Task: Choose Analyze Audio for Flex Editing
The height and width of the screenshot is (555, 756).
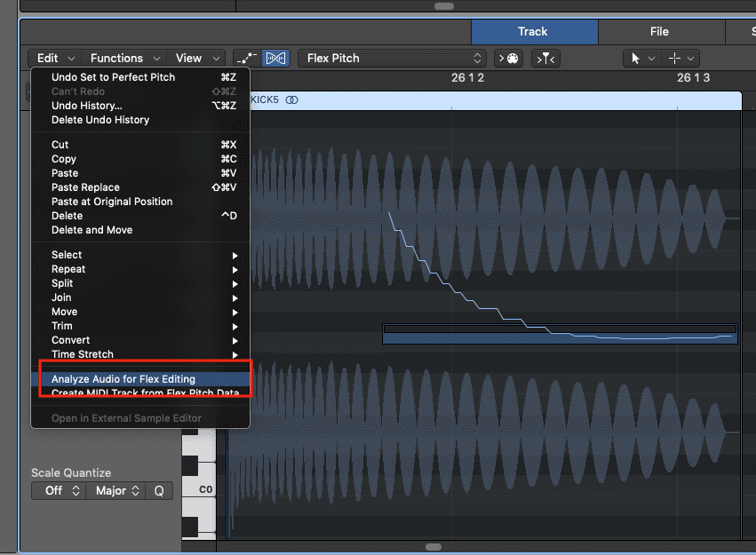Action: 140,379
